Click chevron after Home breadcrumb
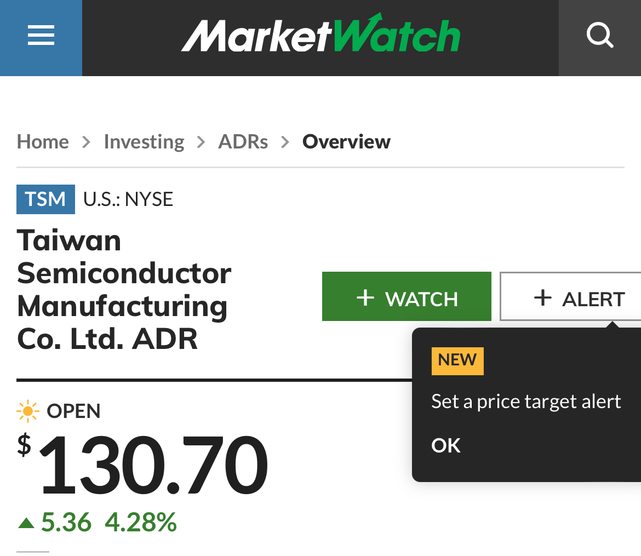Image resolution: width=641 pixels, height=556 pixels. pyautogui.click(x=86, y=142)
